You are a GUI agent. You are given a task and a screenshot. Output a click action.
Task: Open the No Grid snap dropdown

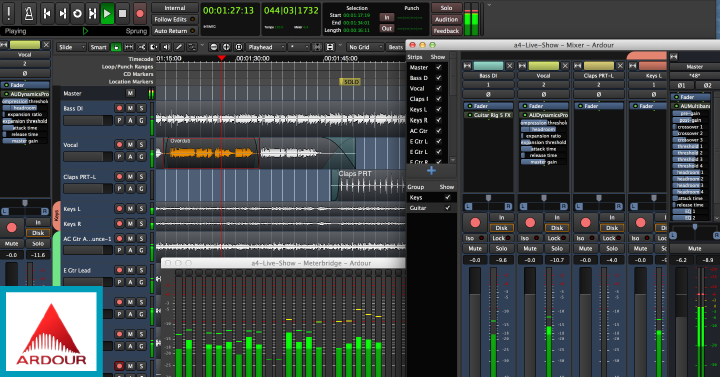365,47
